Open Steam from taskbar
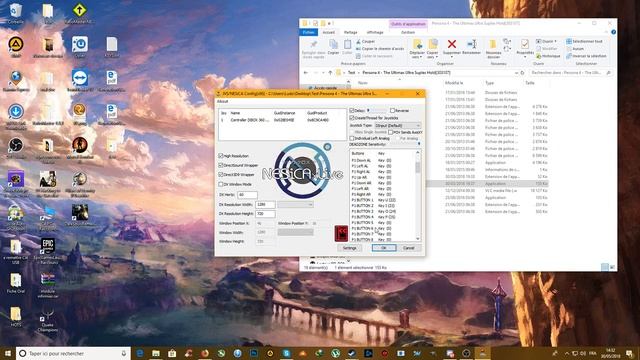The width and height of the screenshot is (640, 360). pos(352,353)
